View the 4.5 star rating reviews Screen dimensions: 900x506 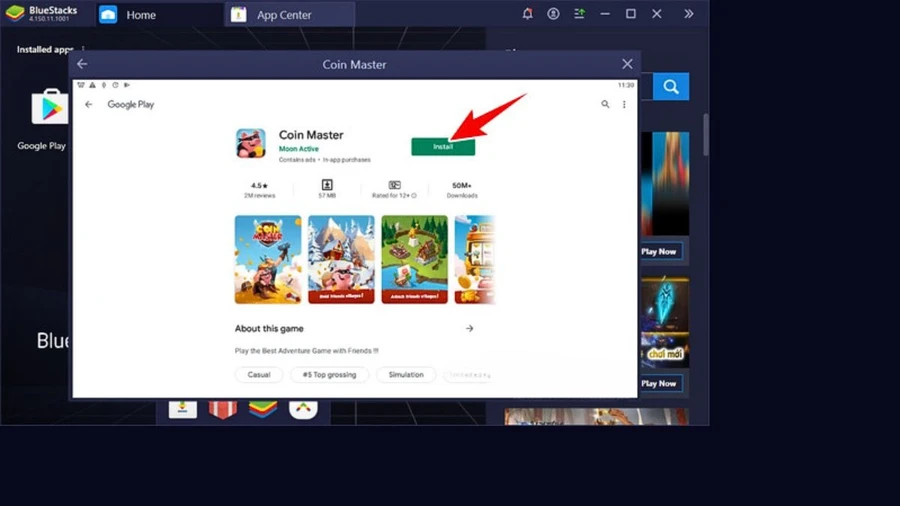pos(259,190)
